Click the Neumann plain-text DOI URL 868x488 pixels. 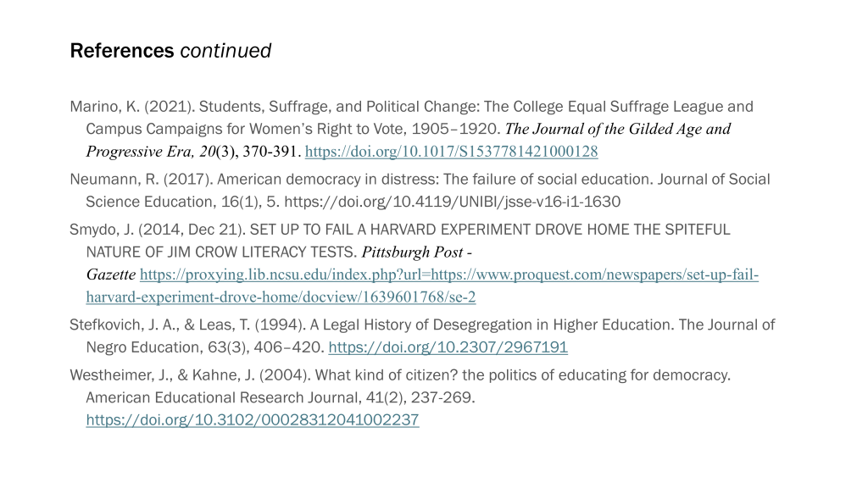point(452,202)
